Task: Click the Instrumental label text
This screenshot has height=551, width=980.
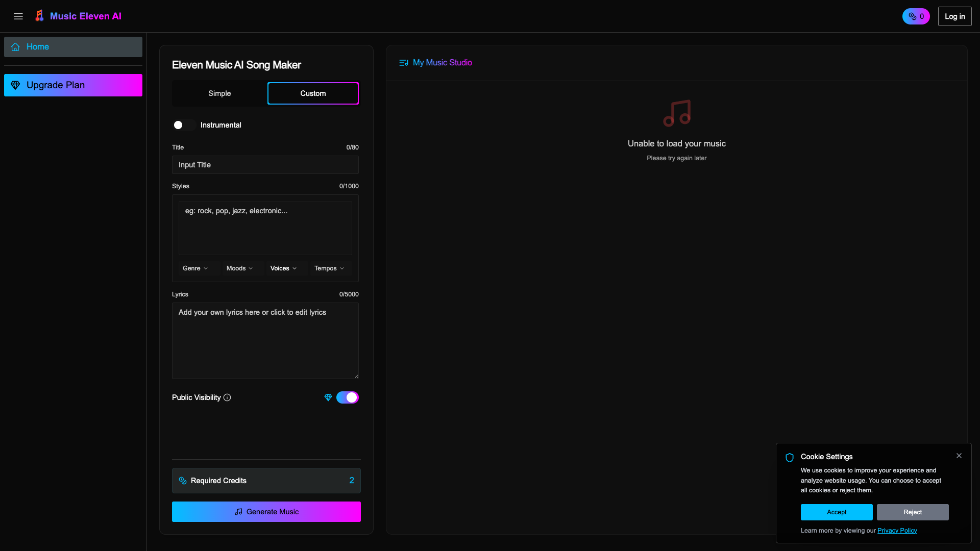Action: click(221, 125)
